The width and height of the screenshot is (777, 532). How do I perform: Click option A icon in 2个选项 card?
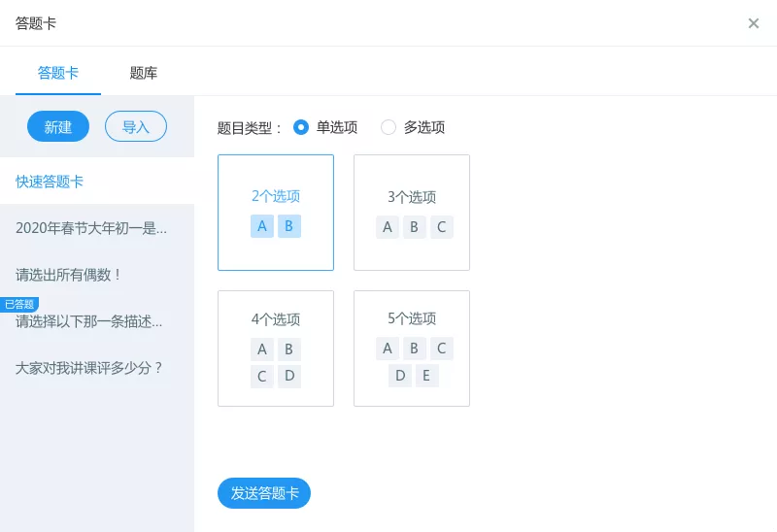pyautogui.click(x=261, y=226)
